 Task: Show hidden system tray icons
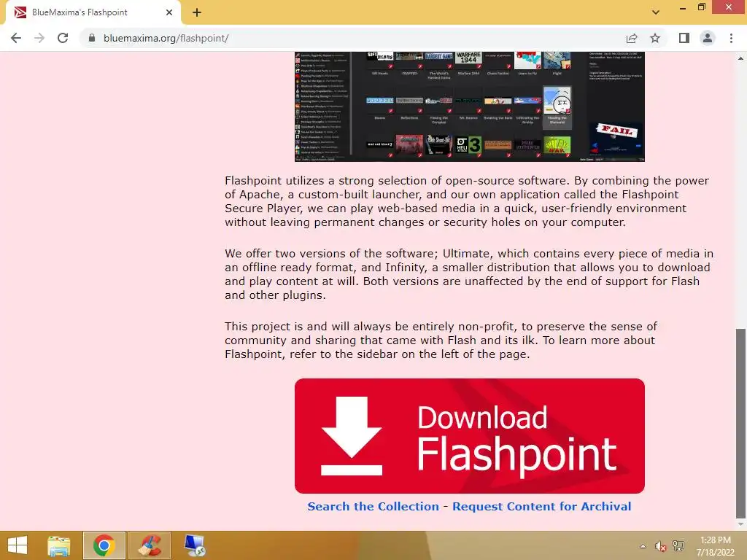coord(643,546)
